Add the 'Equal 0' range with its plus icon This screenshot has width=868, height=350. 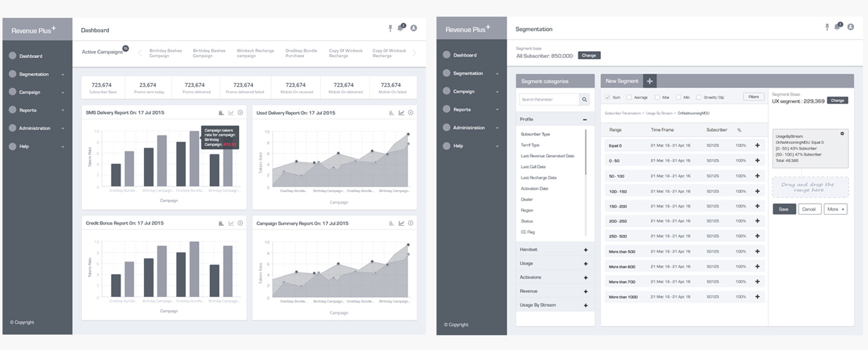coord(757,146)
